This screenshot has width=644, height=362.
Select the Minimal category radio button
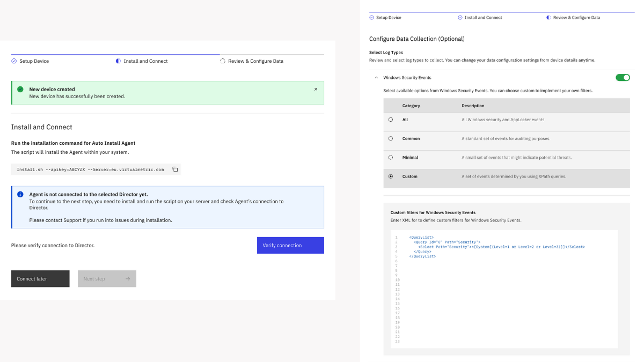point(390,157)
